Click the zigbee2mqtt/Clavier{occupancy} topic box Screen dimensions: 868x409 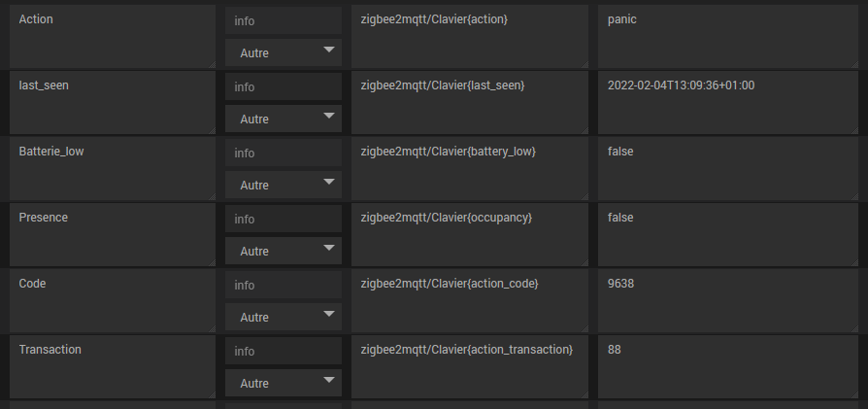click(x=469, y=234)
